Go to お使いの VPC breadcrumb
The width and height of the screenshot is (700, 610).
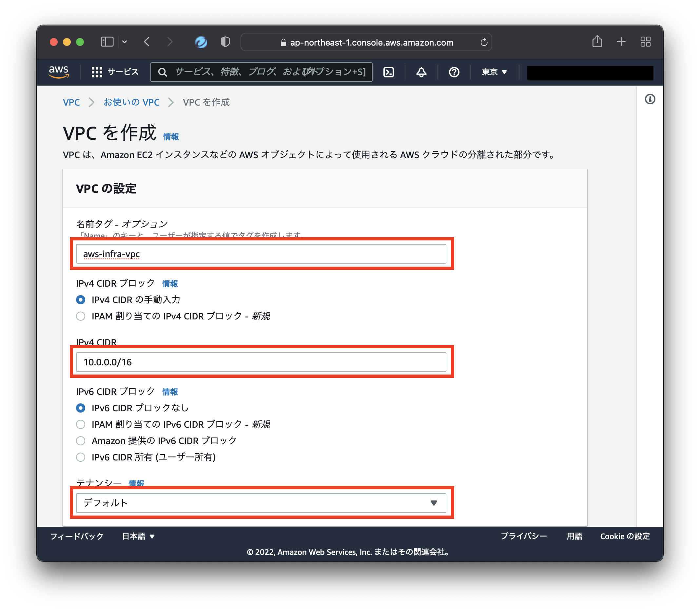coord(131,102)
